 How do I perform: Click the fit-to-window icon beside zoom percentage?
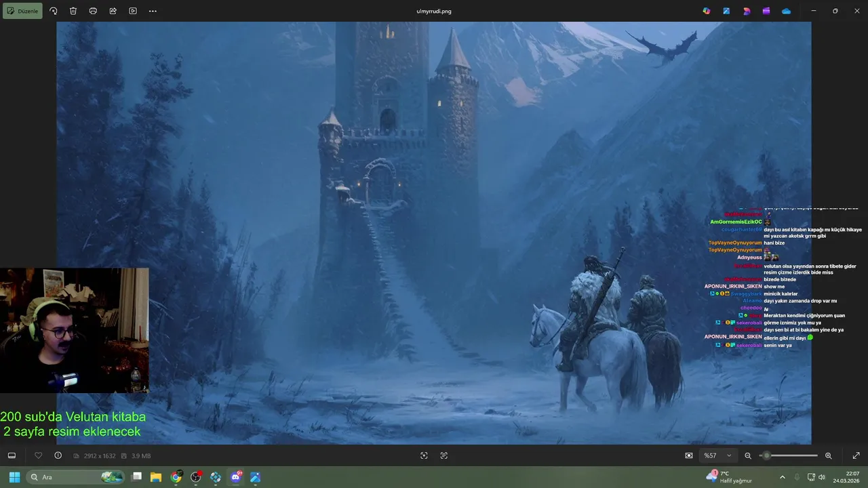(x=689, y=455)
